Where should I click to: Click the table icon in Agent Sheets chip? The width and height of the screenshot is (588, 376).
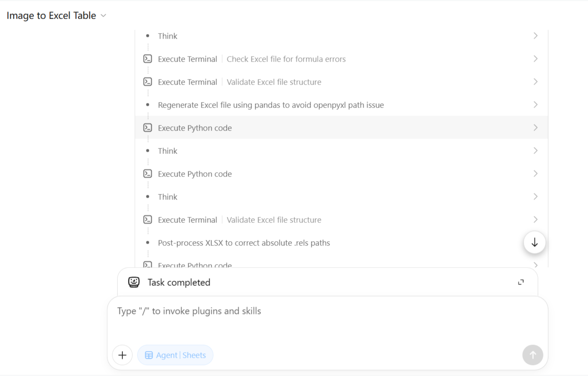pos(149,355)
